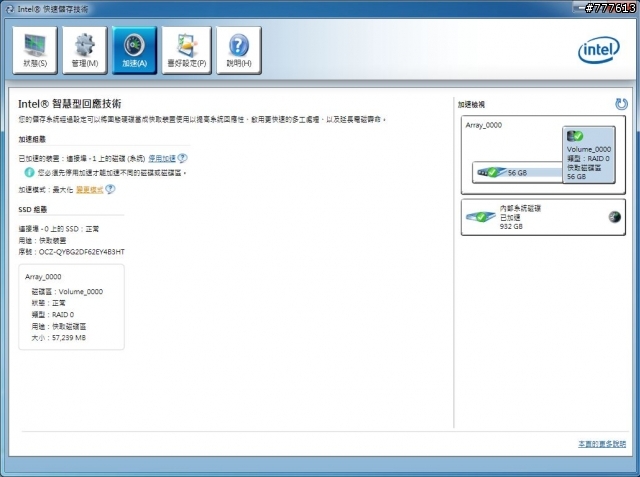The height and width of the screenshot is (477, 640).
Task: Click the app icon in the title bar
Action: (x=10, y=9)
